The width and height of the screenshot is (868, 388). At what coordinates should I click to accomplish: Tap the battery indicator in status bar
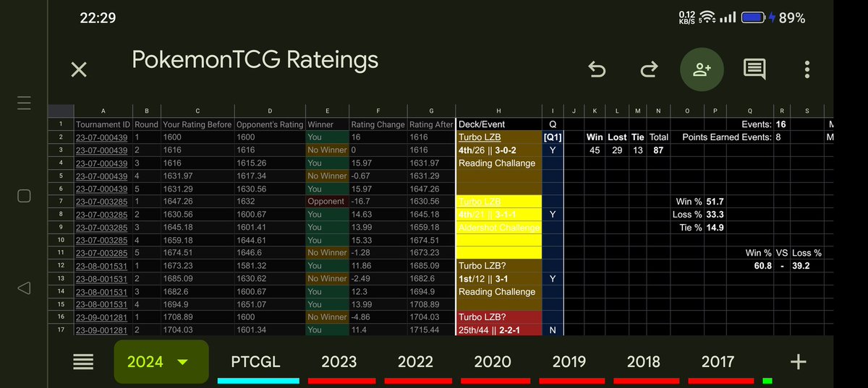click(755, 18)
